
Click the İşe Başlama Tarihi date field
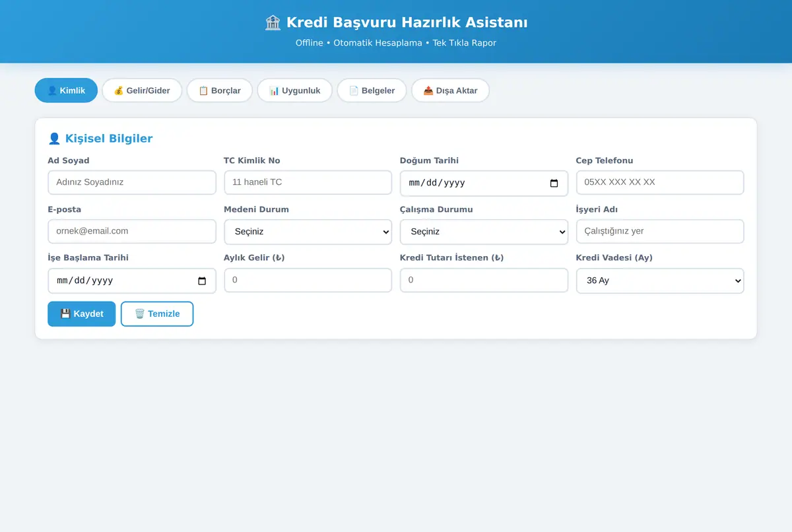pos(132,281)
